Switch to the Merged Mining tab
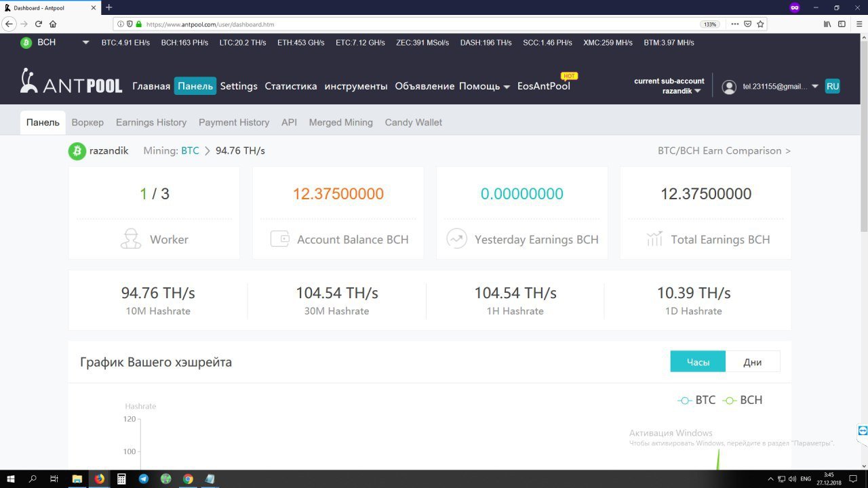 pyautogui.click(x=341, y=123)
